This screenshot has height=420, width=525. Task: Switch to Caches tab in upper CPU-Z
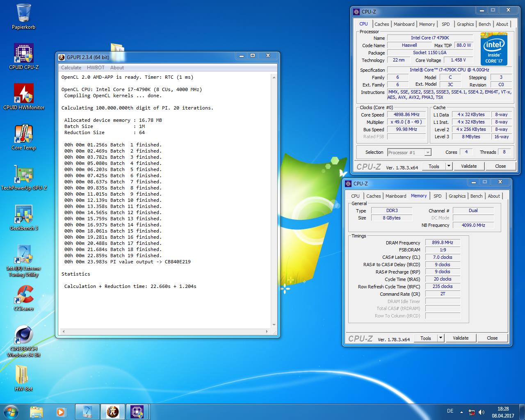(381, 24)
